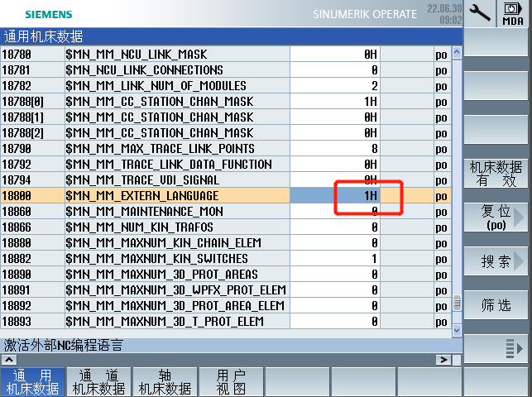The width and height of the screenshot is (532, 397).
Task: Edit the $MN_MM_EXTERN_LANGUAGE value field
Action: (x=335, y=196)
